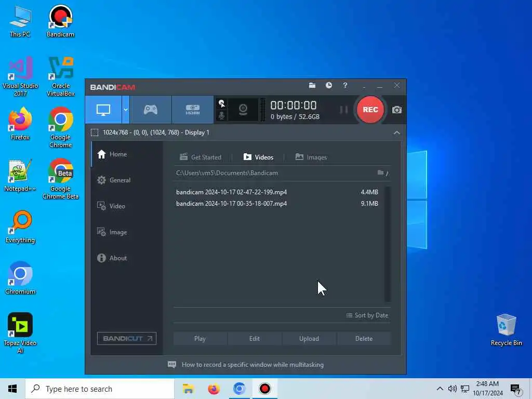Switch to the Get Started tab
Viewport: 532px width, 399px height.
coord(201,157)
